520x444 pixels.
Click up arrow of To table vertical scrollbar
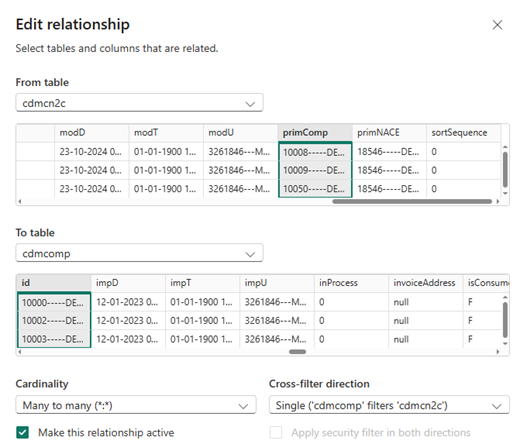(x=505, y=297)
